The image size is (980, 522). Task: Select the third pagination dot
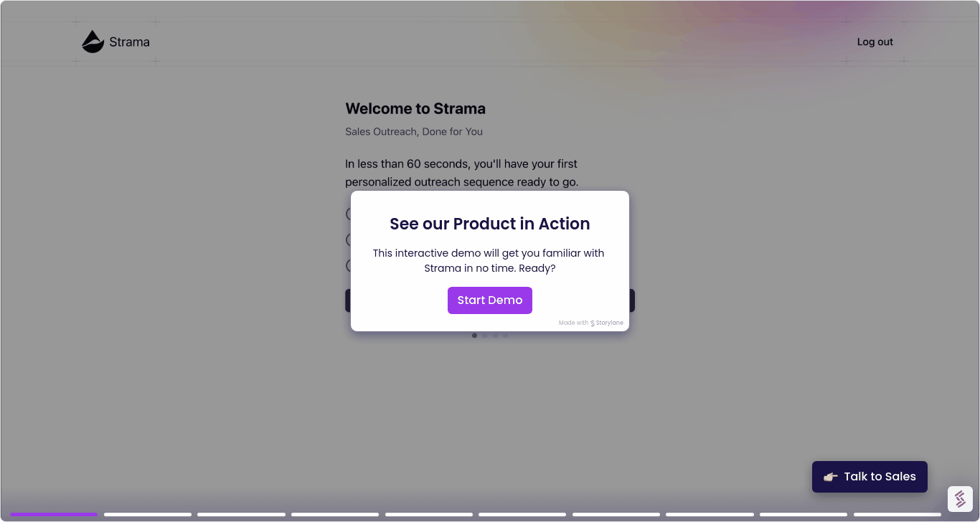(494, 335)
